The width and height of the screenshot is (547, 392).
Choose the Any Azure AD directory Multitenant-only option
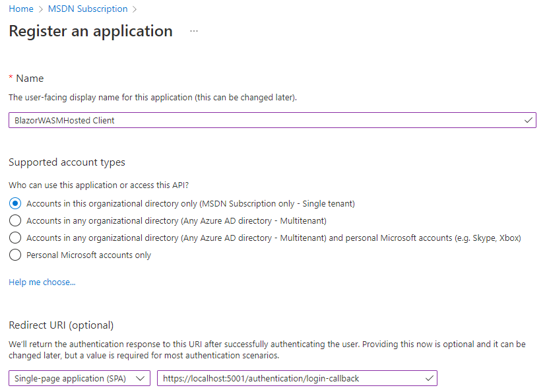click(15, 220)
